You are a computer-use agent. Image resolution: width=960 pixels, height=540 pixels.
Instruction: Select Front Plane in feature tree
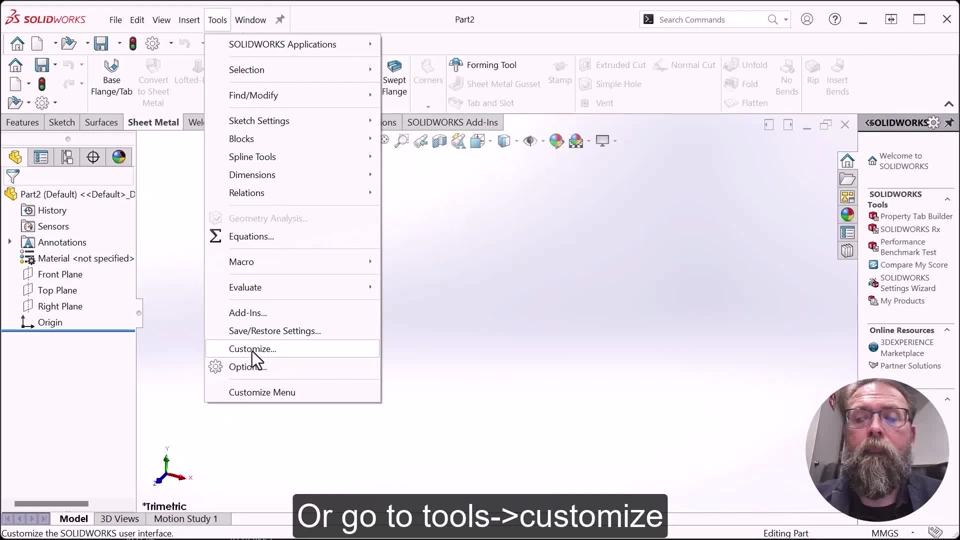60,274
